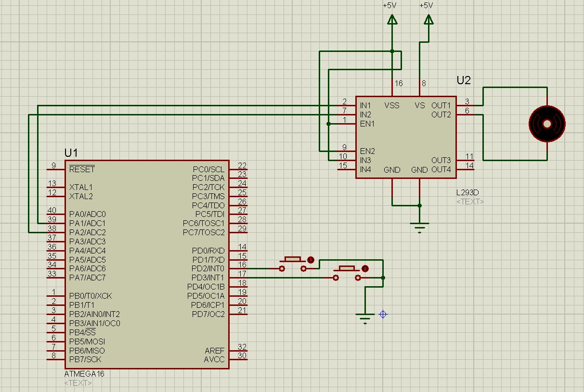Click the <TEXT> placeholder under ATMEGA16
Screen dimensions: 584x392
pos(78,383)
